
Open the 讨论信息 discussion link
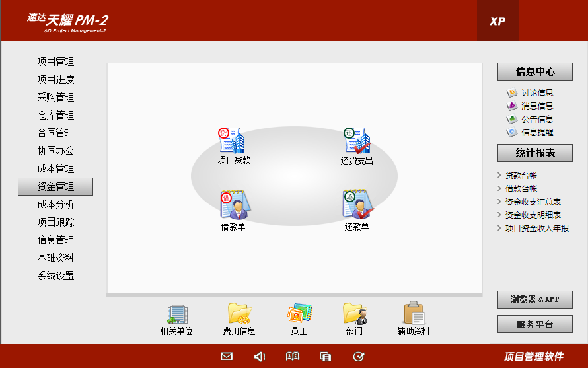coord(536,93)
